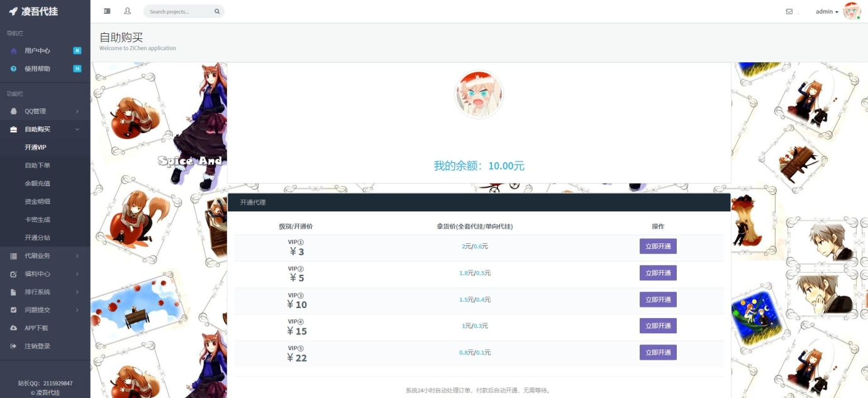The height and width of the screenshot is (398, 868).
Task: Click 立即开通 for VIP③ ¥10
Action: click(658, 299)
